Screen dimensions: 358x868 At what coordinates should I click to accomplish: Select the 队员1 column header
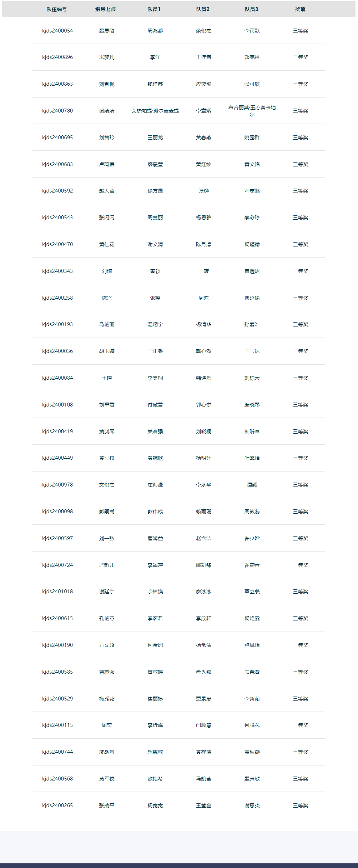click(154, 9)
